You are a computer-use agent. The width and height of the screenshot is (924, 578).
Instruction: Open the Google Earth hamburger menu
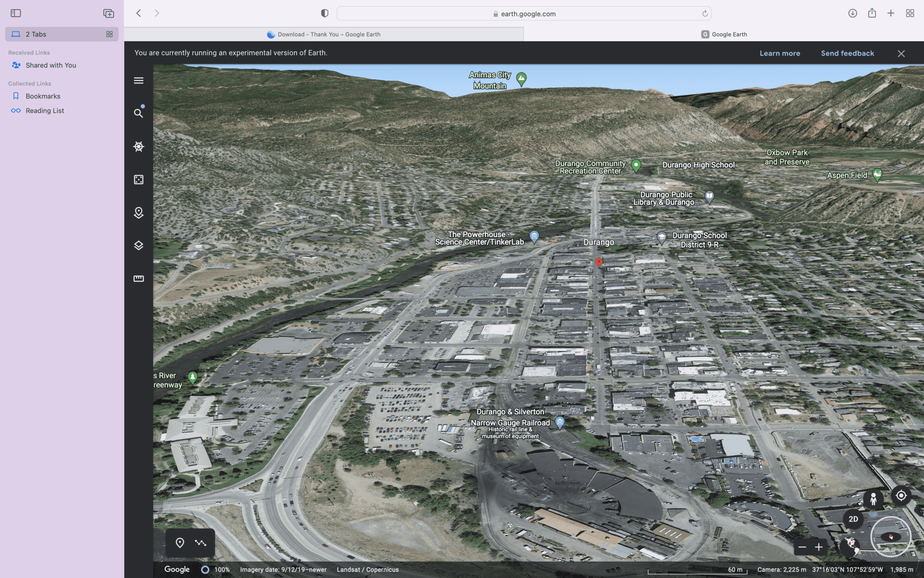[x=139, y=80]
